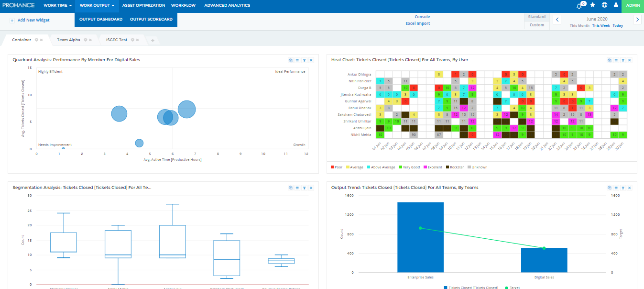Remove the Segmentation Analysis widget
This screenshot has width=644, height=289.
pos(311,188)
